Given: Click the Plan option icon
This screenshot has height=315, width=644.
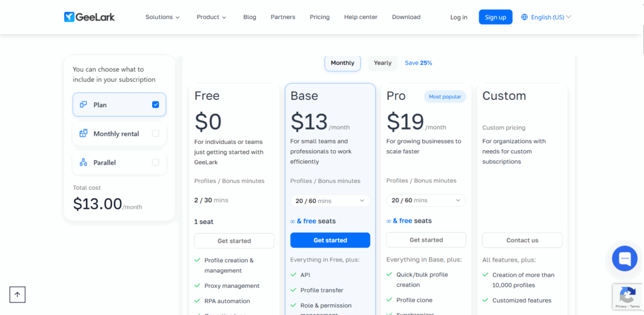Looking at the screenshot, I should click(x=84, y=105).
